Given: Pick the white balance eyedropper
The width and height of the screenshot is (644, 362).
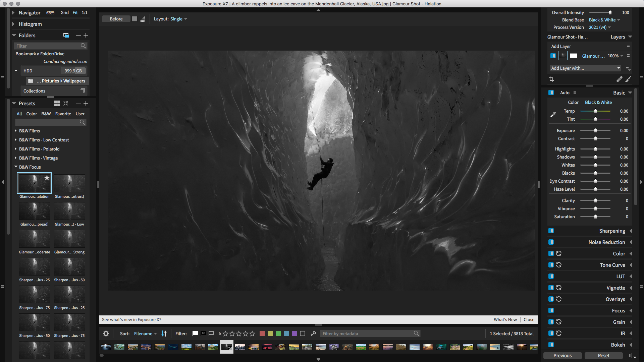Looking at the screenshot, I should tap(553, 115).
